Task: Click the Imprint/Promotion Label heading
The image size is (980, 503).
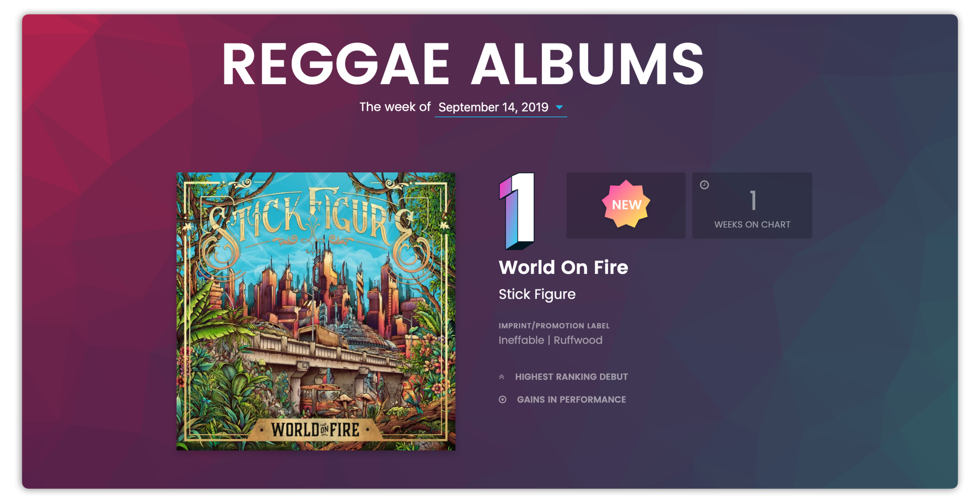Action: coord(554,326)
